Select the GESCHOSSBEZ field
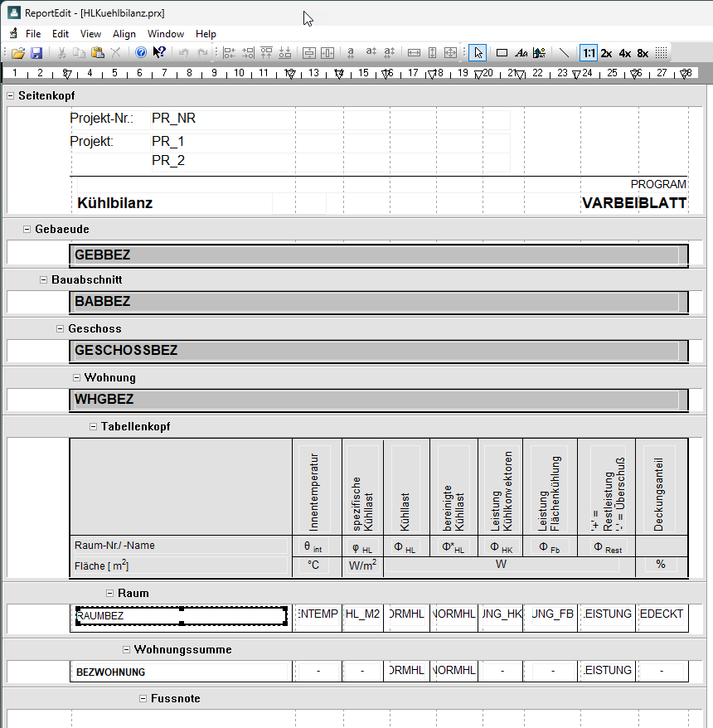The width and height of the screenshot is (713, 728). pyautogui.click(x=377, y=350)
